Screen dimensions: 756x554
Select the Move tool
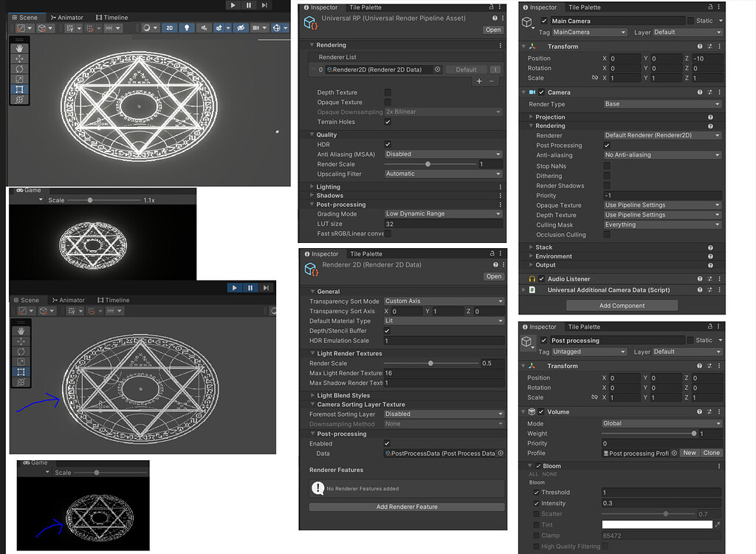pyautogui.click(x=20, y=58)
